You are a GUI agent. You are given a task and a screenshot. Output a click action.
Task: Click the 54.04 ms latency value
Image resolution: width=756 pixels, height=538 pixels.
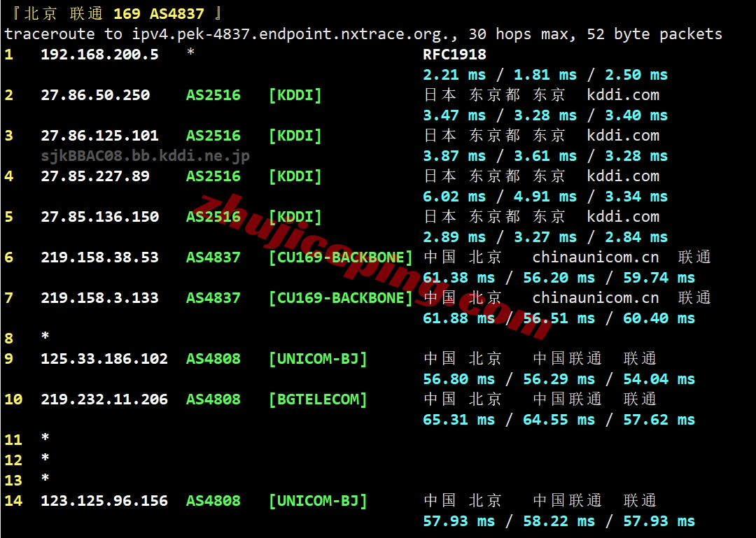pyautogui.click(x=659, y=379)
